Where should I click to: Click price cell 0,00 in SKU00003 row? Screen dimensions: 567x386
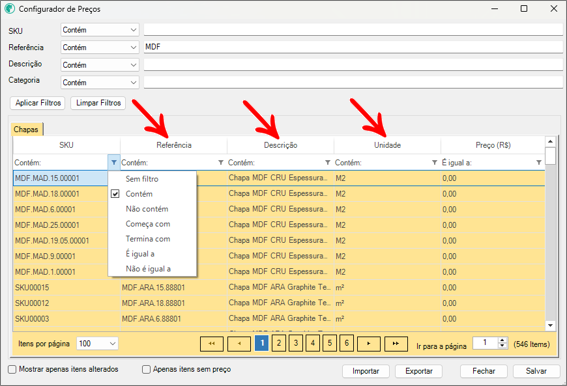point(493,319)
